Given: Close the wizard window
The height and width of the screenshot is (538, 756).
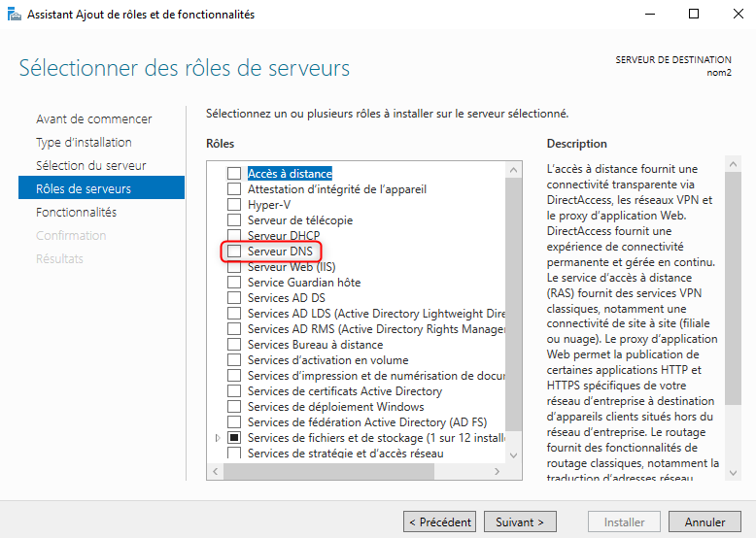Looking at the screenshot, I should click(x=739, y=14).
